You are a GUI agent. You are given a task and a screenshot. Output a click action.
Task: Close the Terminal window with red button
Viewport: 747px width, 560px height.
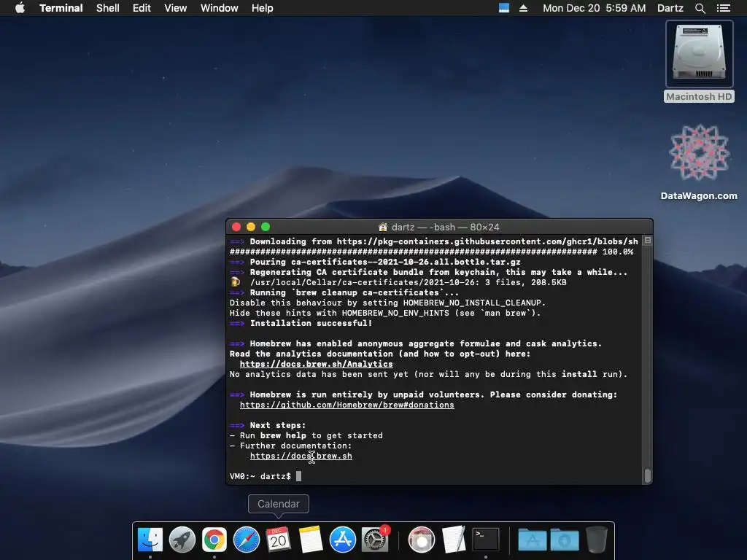236,227
